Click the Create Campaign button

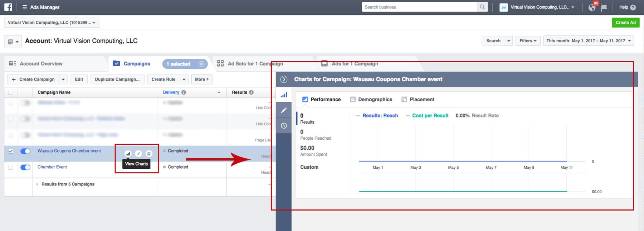(x=33, y=80)
